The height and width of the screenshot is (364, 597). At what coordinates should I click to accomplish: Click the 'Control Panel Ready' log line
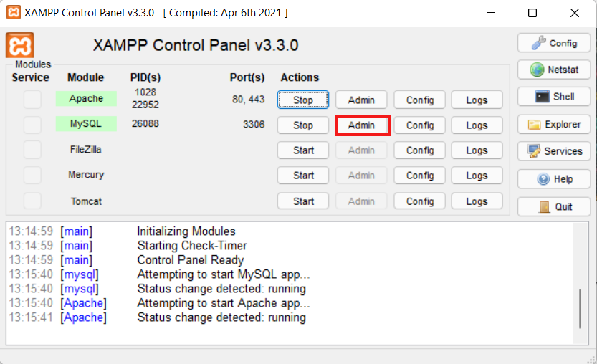coord(191,260)
